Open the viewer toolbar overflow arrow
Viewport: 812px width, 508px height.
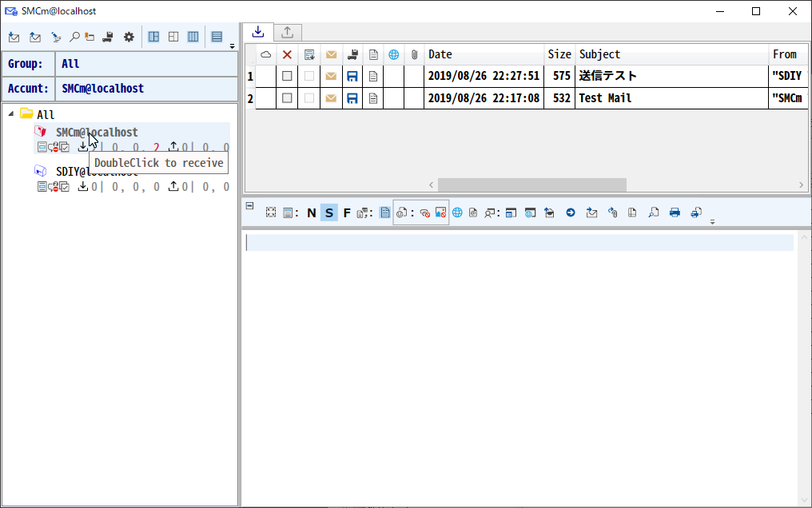click(713, 222)
